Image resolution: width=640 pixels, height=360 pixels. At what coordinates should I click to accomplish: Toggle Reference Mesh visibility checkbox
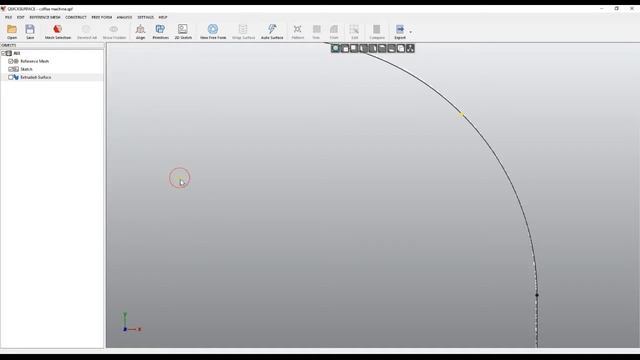click(11, 61)
